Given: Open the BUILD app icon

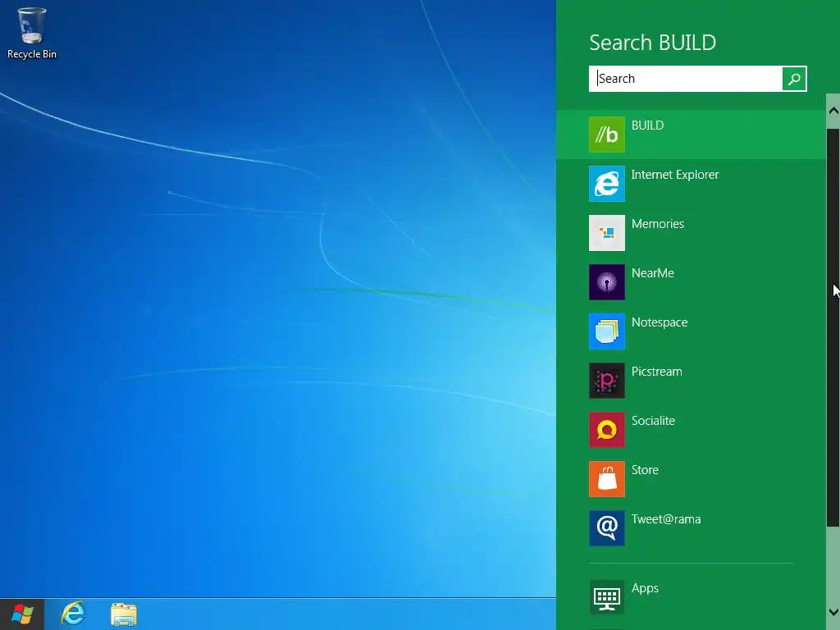Looking at the screenshot, I should 606,135.
